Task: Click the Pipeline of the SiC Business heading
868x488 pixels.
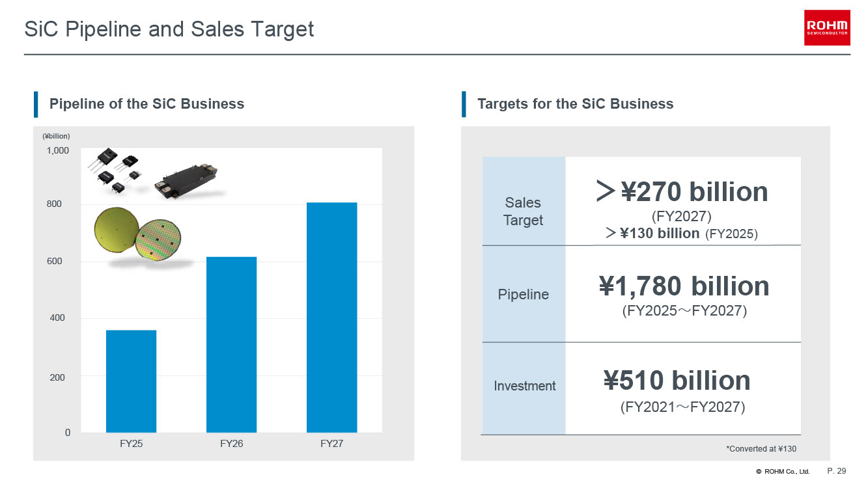Action: [x=147, y=104]
